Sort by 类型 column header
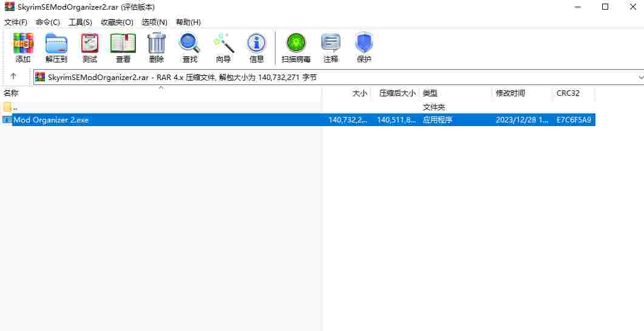The height and width of the screenshot is (331, 644). pos(430,93)
